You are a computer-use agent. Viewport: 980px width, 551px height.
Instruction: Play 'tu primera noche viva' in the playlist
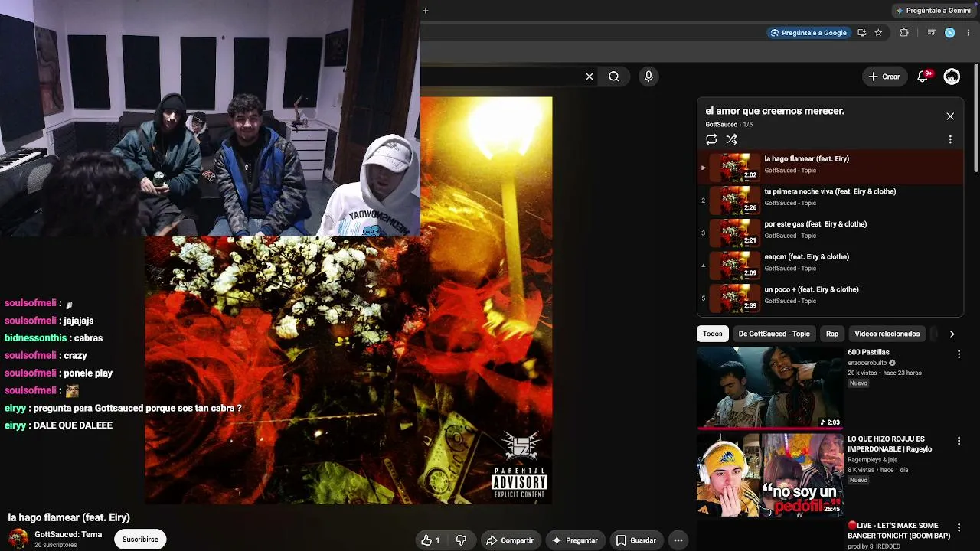[x=831, y=201]
